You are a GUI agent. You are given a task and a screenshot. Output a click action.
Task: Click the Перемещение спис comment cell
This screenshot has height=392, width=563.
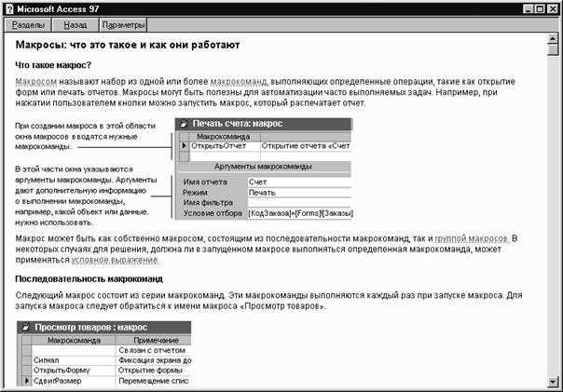coord(154,381)
